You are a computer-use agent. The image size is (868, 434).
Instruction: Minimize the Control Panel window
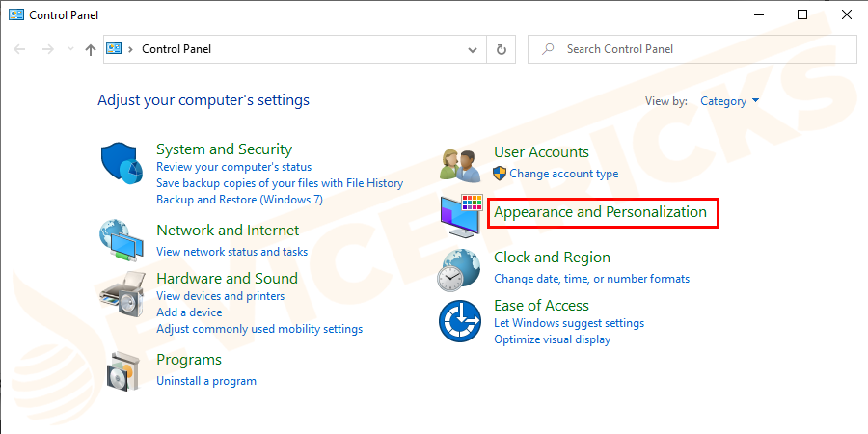[x=758, y=14]
